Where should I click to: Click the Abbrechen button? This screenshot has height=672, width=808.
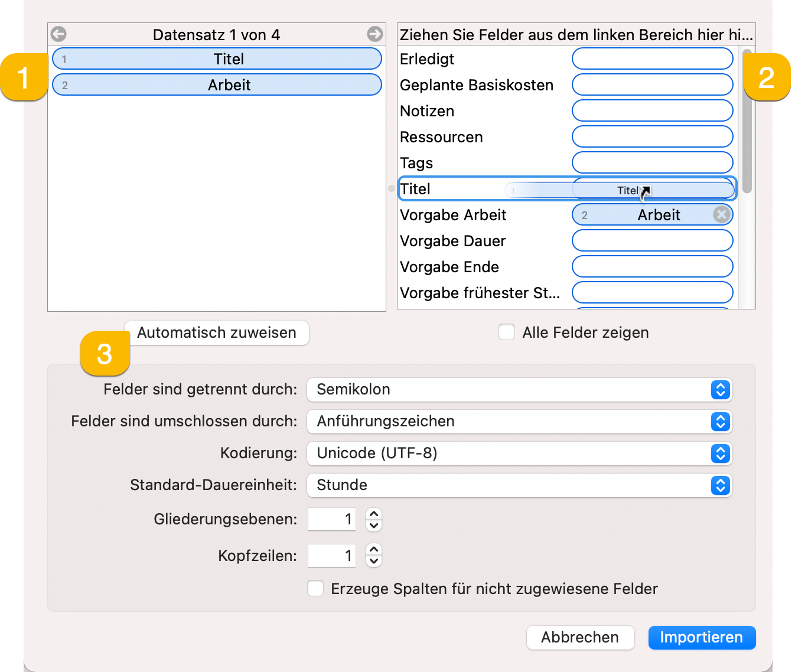point(579,638)
